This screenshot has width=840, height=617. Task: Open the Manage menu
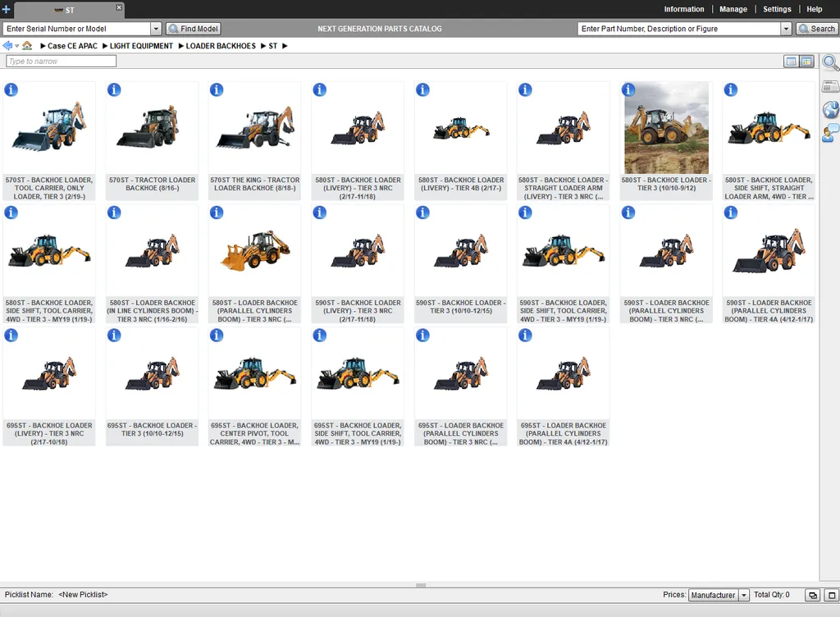[x=733, y=9]
